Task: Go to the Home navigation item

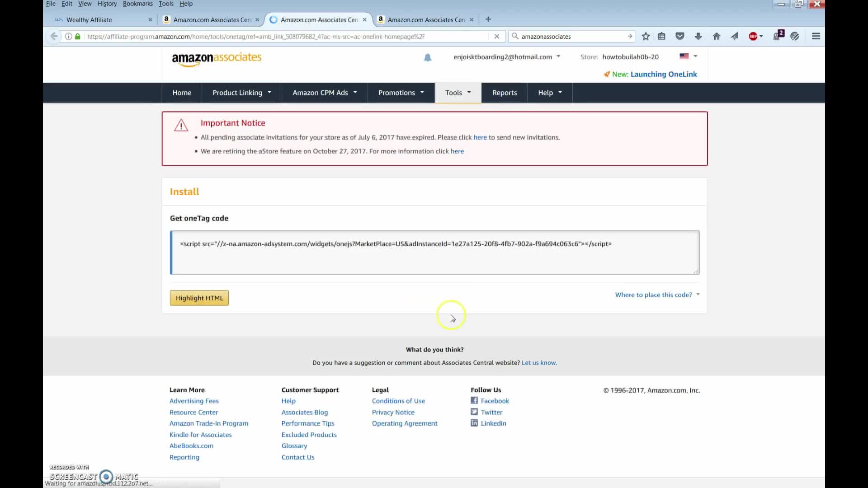Action: point(182,93)
